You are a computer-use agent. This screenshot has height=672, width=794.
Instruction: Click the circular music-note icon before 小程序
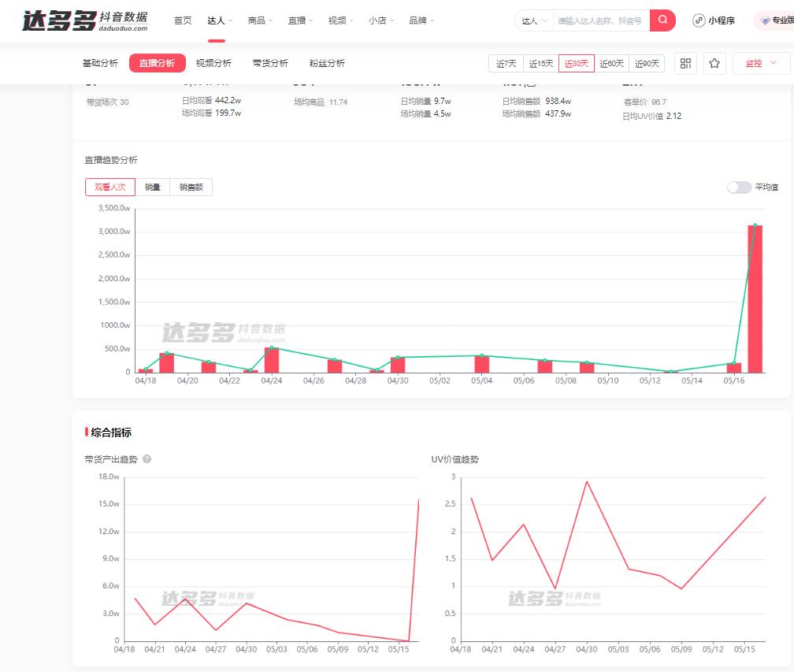coord(699,20)
